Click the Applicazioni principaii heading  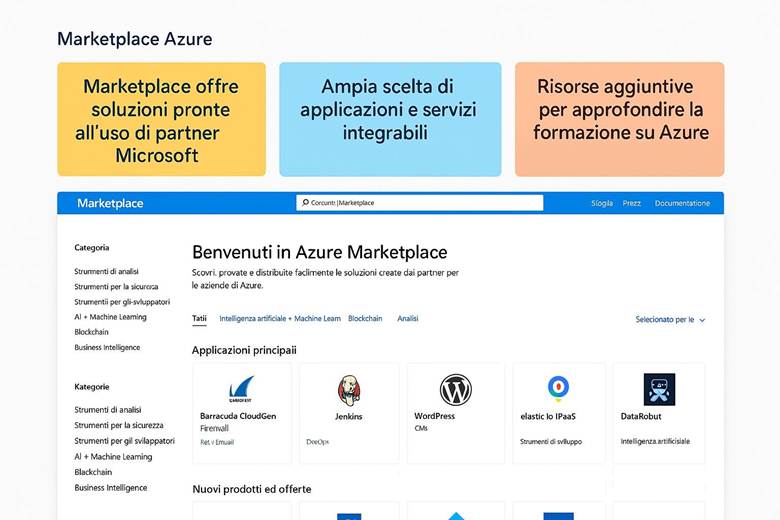244,350
